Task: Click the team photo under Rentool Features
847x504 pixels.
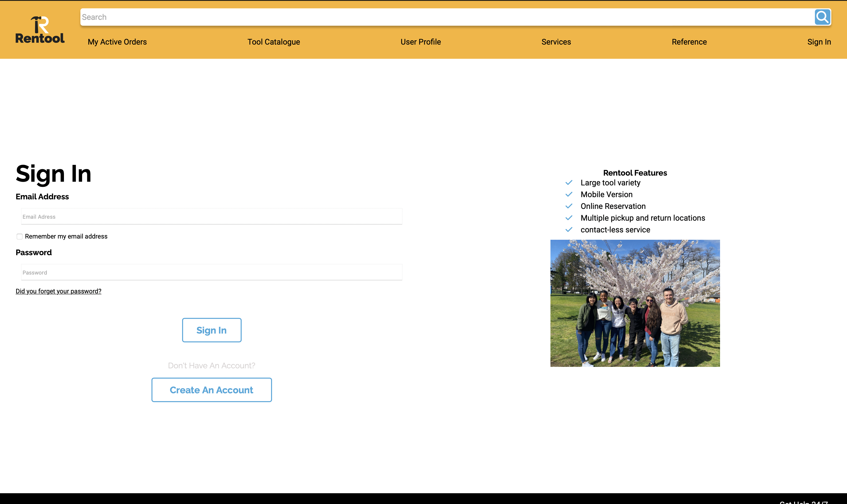Action: point(635,303)
